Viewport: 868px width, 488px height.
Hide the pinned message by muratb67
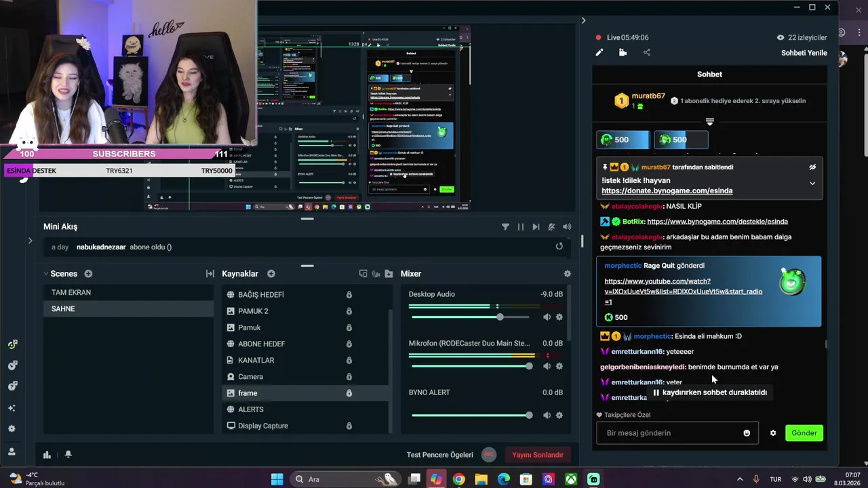[x=812, y=167]
